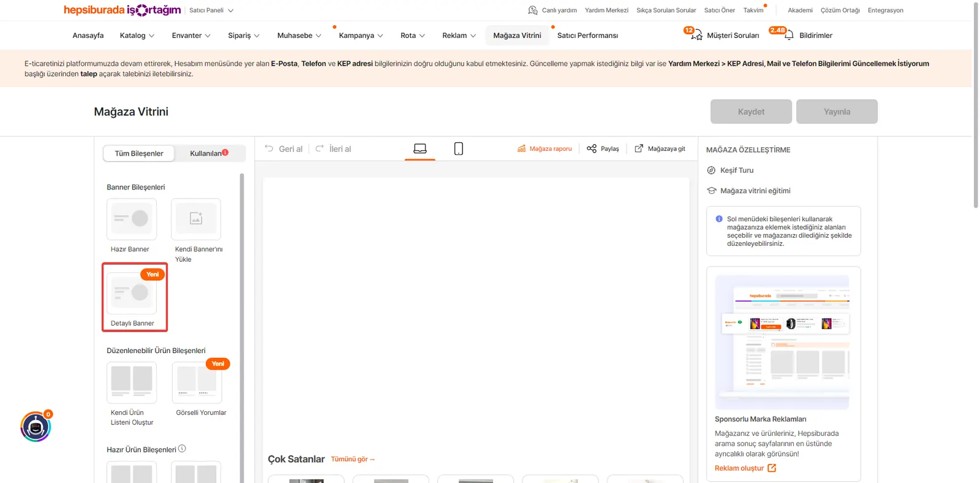
Task: Expand the Sipariş menu
Action: click(244, 36)
